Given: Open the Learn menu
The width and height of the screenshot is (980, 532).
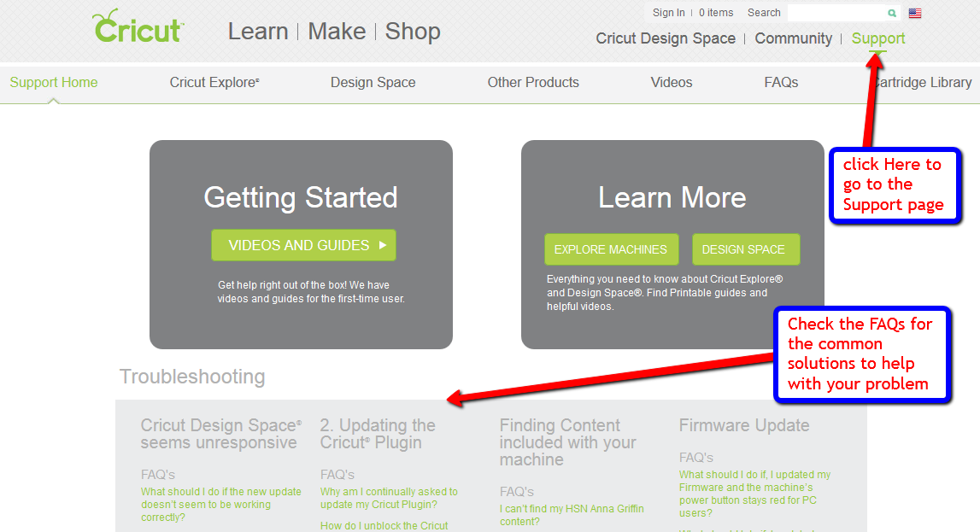Looking at the screenshot, I should click(x=258, y=32).
